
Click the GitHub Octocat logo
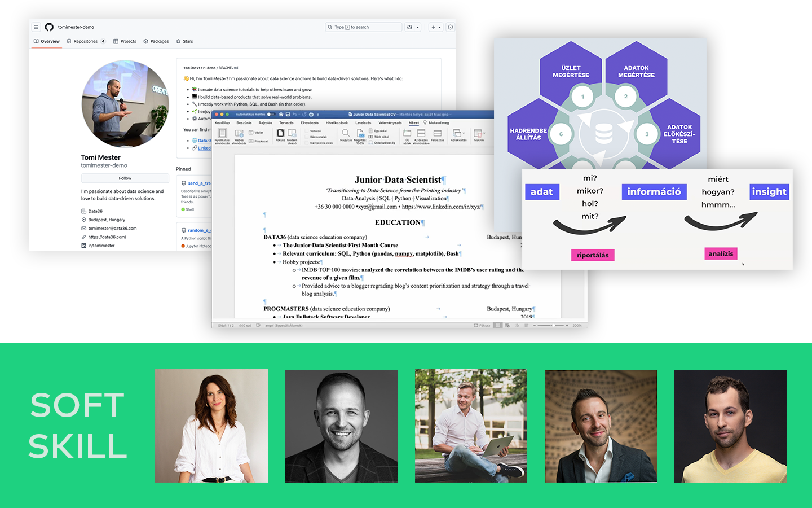click(x=49, y=27)
